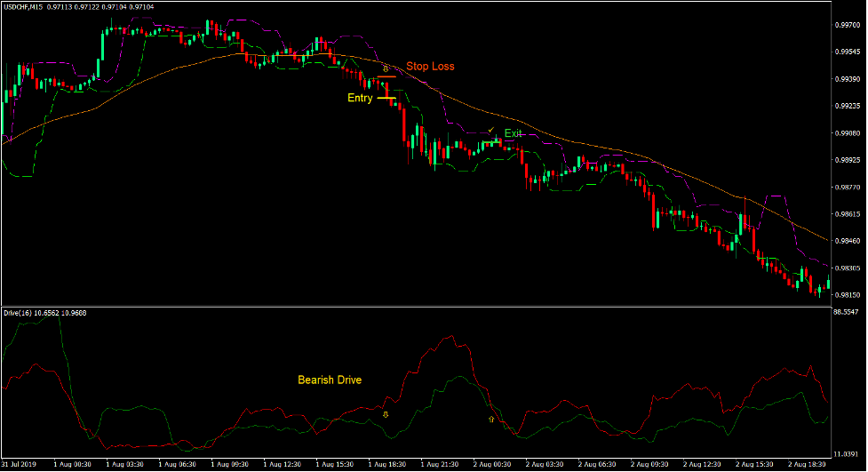
Task: Click the yellow Entry text label
Action: pos(360,99)
